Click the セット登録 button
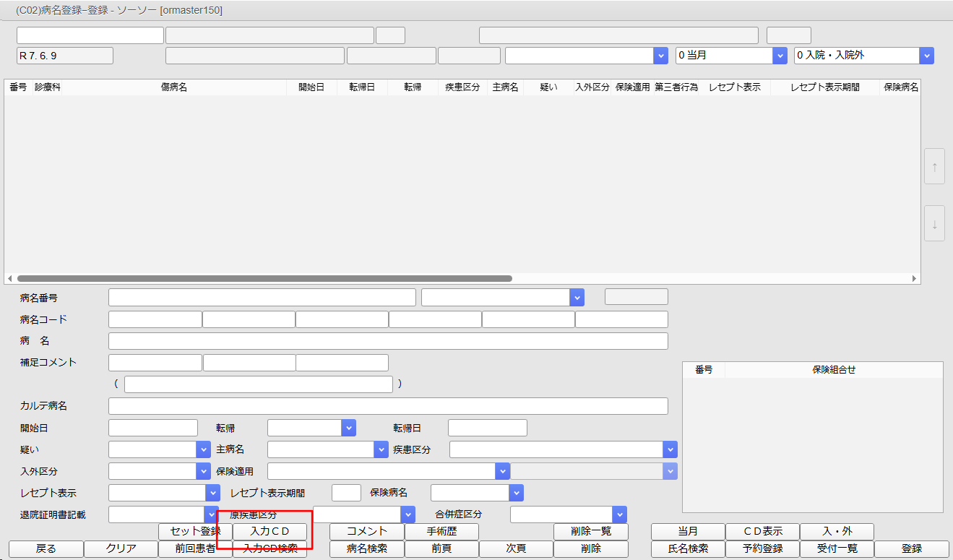The width and height of the screenshot is (953, 560). [x=195, y=532]
